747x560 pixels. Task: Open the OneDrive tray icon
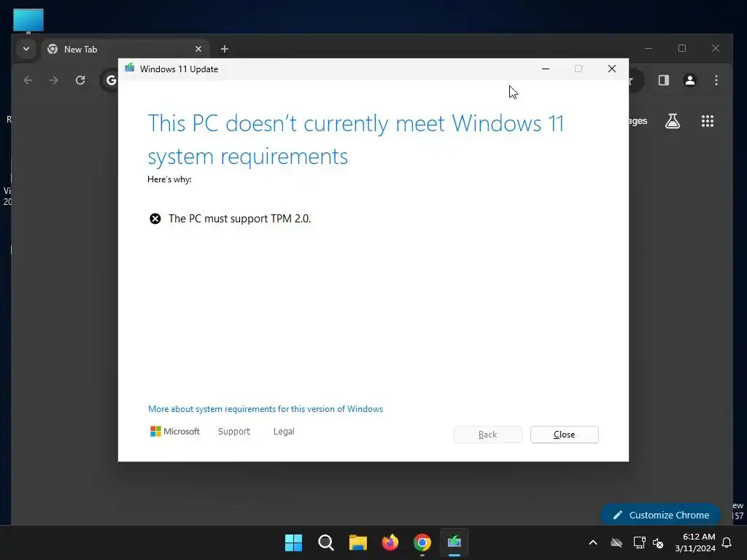click(616, 542)
